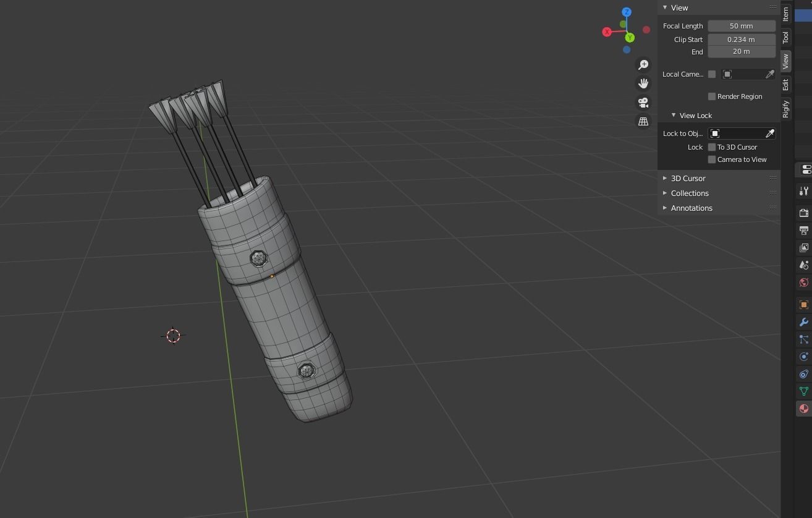
Task: Open Material properties sphere icon
Action: [x=803, y=409]
